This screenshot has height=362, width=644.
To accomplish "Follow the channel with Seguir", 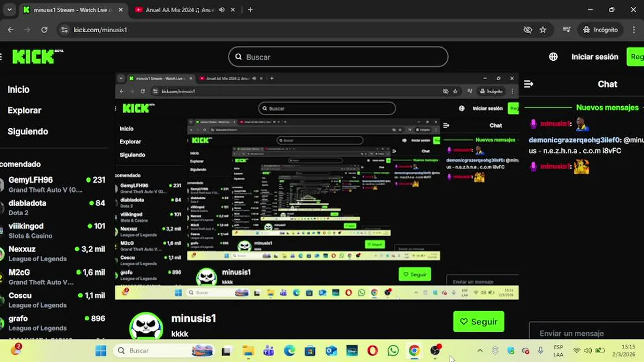I will pyautogui.click(x=478, y=322).
